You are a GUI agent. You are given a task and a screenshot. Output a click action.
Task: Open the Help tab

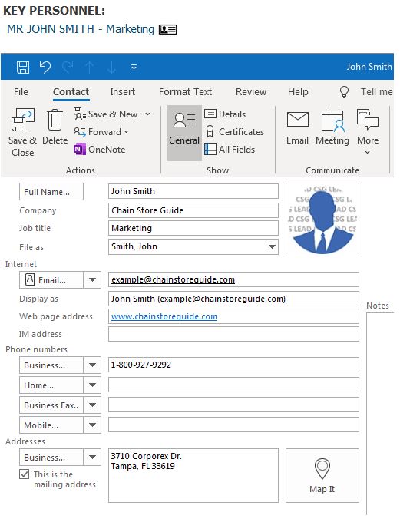tap(298, 92)
